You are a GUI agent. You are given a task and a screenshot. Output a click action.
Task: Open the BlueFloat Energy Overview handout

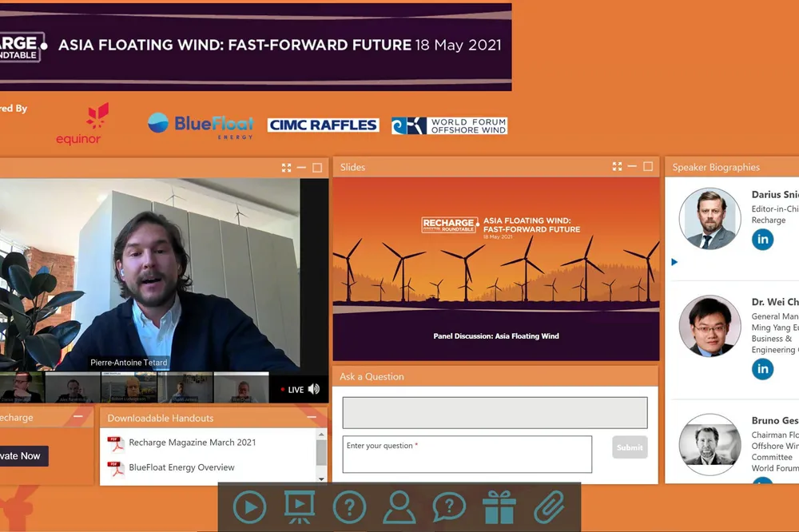181,467
